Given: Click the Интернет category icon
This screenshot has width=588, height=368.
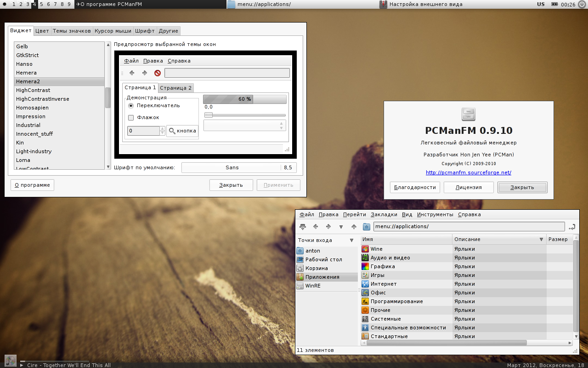Looking at the screenshot, I should [x=365, y=284].
